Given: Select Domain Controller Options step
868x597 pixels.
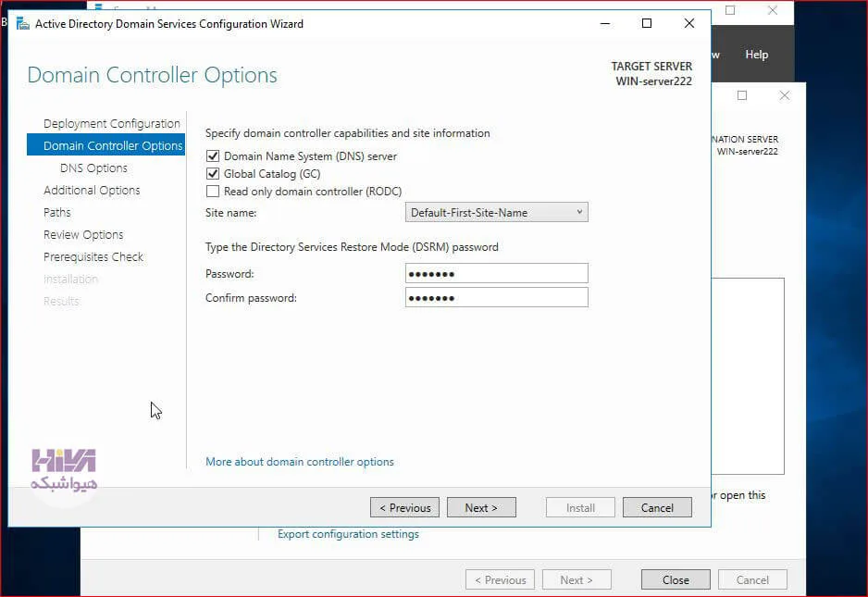Looking at the screenshot, I should 105,145.
